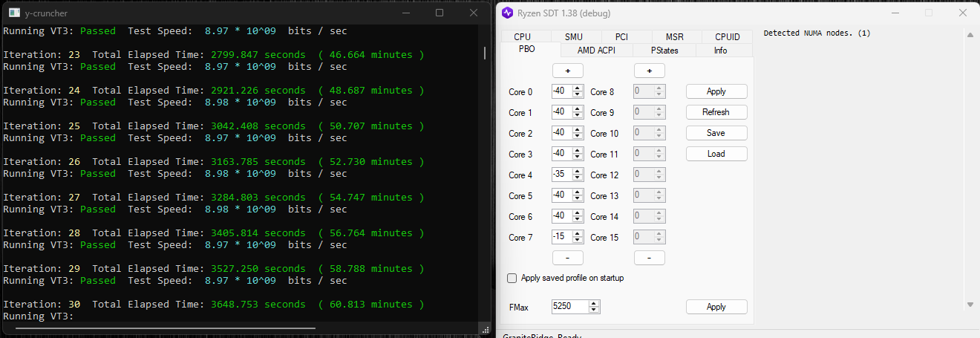The image size is (980, 338).
Task: Maximize the y-cruncher window
Action: [x=440, y=13]
